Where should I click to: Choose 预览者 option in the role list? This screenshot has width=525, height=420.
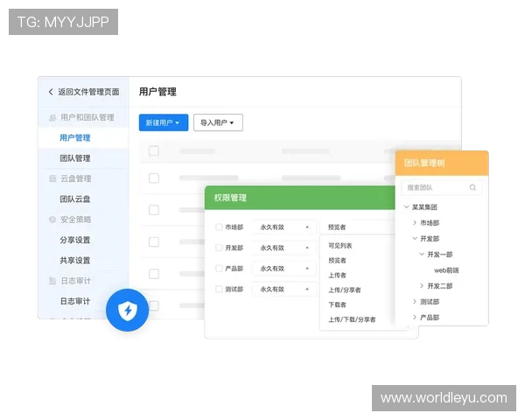[337, 261]
